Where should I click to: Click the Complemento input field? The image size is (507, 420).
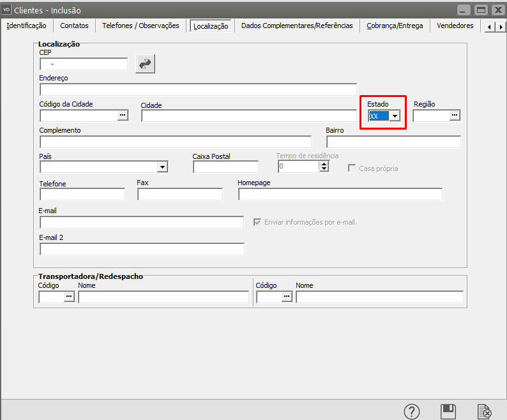tap(176, 142)
